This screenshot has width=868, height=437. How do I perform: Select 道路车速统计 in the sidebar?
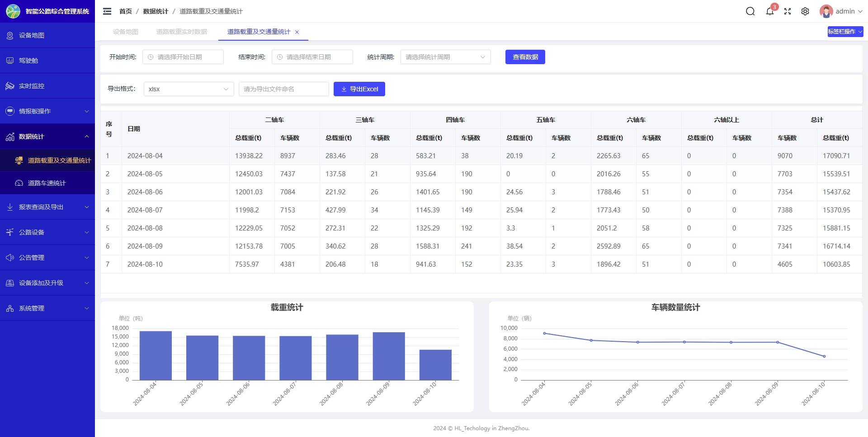pos(47,183)
